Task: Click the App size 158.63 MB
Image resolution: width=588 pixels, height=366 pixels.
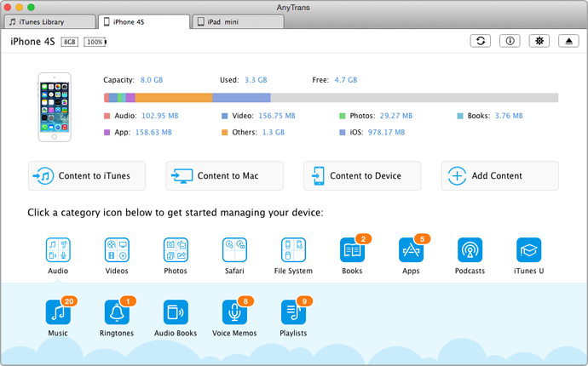Action: 153,132
